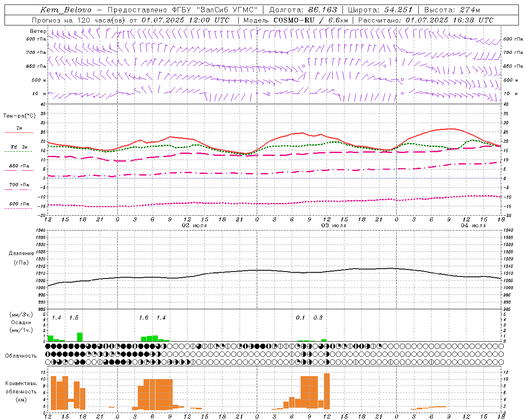The image size is (525, 420).
Task: Select the forecast length text Прогноз на 120 часа(ов)
Action: pos(79,20)
